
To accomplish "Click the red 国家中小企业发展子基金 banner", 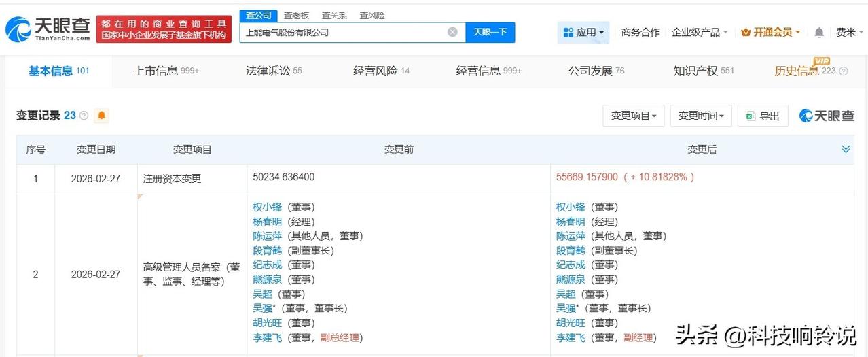I will [164, 29].
